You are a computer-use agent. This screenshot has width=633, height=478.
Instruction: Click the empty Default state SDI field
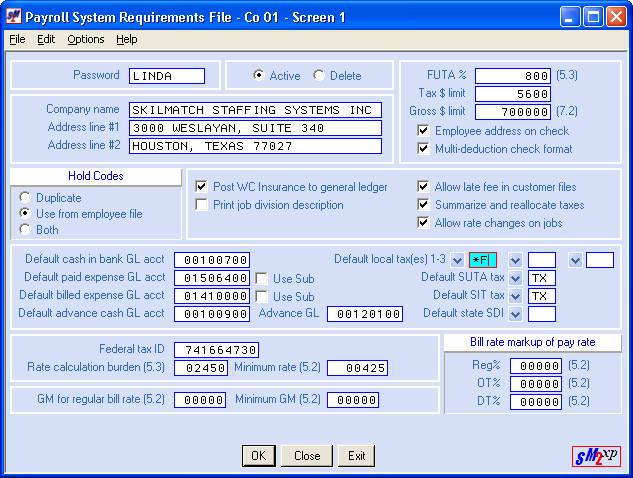[x=542, y=314]
